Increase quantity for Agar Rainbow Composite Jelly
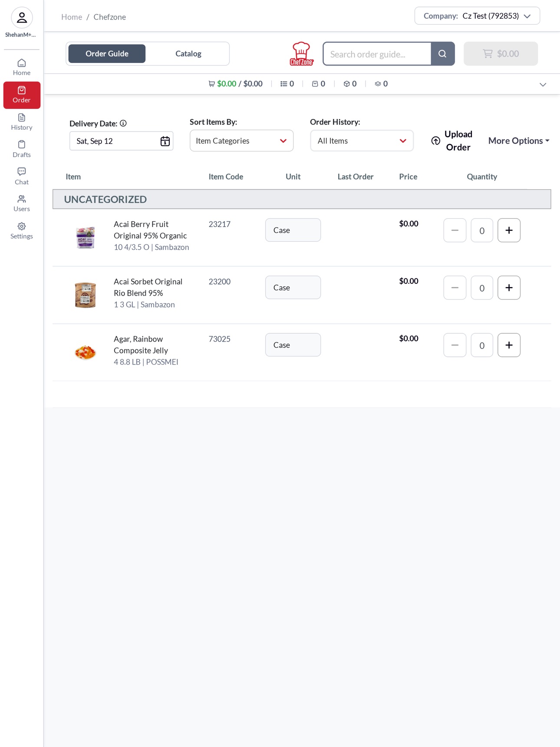 pyautogui.click(x=509, y=345)
